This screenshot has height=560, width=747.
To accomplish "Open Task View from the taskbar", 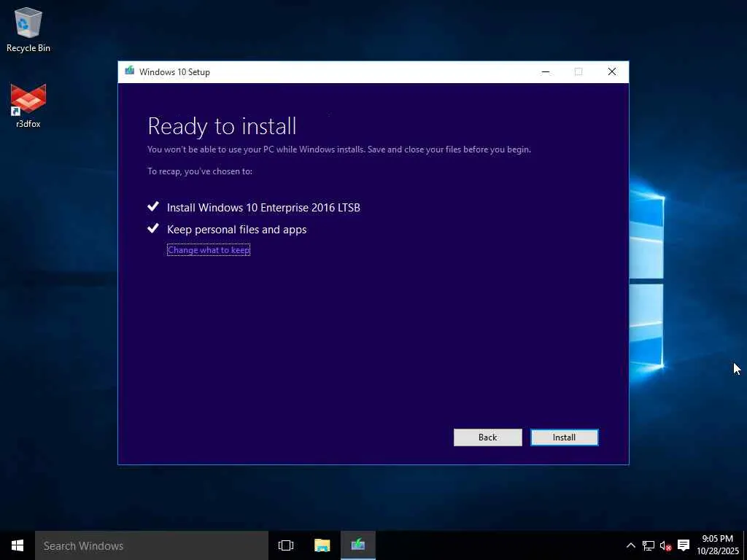I will (x=286, y=545).
